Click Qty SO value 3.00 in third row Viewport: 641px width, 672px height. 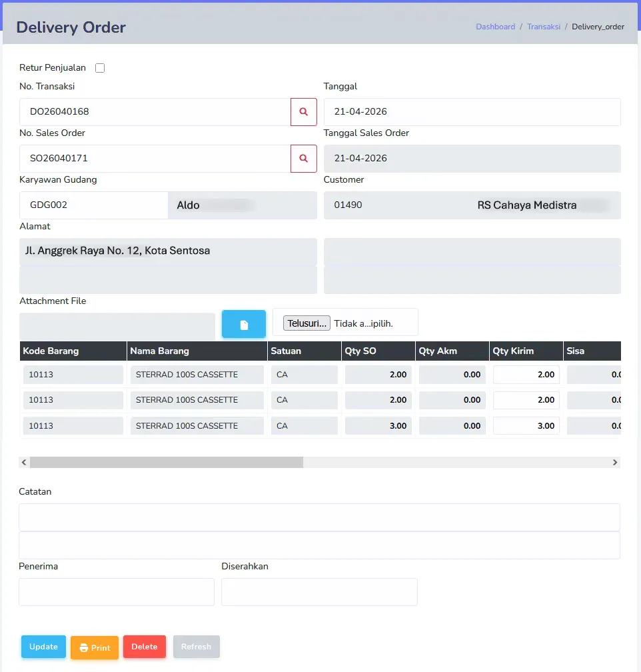(378, 426)
